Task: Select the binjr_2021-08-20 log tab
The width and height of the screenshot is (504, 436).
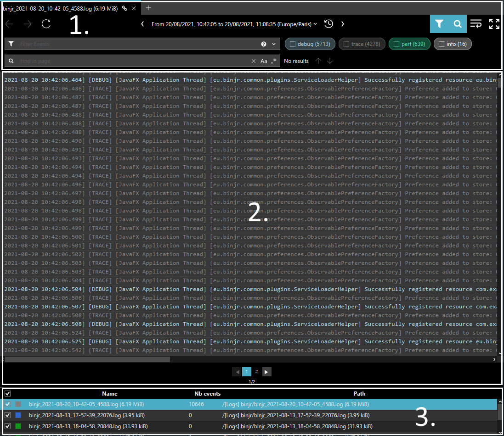Action: coord(61,9)
